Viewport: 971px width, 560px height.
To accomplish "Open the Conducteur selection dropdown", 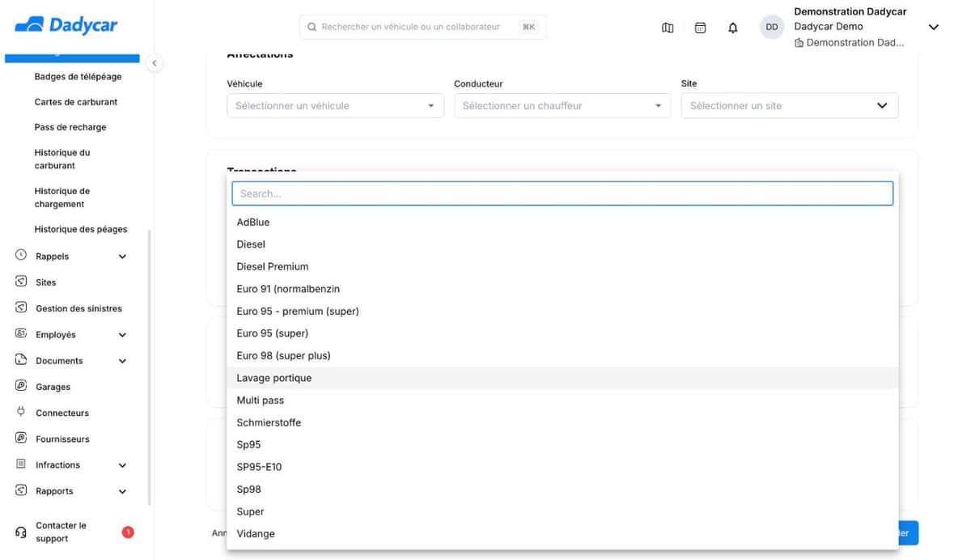I will 562,106.
